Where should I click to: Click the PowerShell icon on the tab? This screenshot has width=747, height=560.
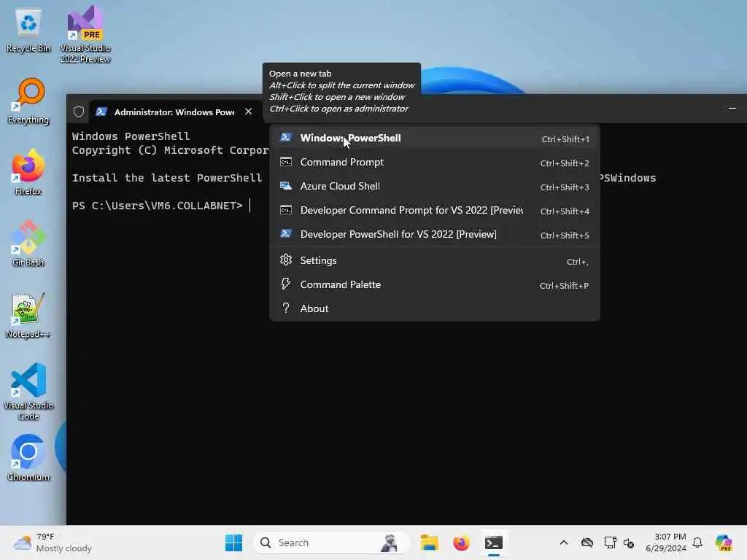coord(101,112)
